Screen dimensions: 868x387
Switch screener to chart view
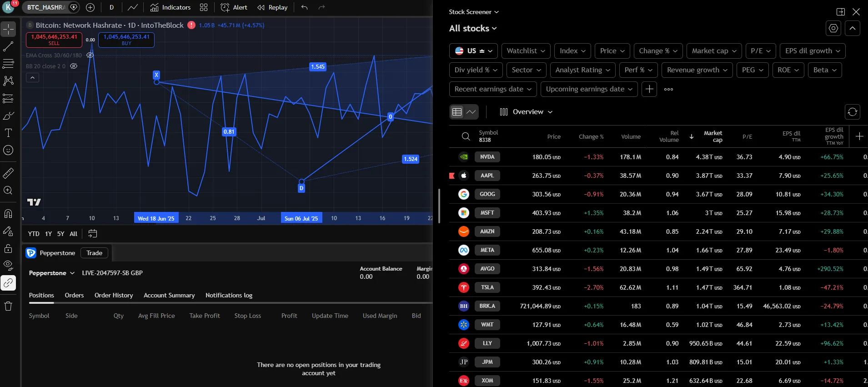(x=472, y=112)
